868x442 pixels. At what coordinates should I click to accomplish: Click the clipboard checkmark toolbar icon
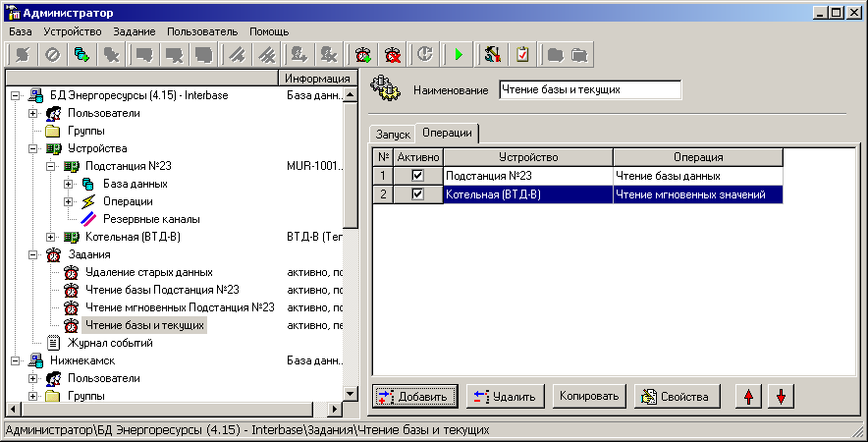522,54
